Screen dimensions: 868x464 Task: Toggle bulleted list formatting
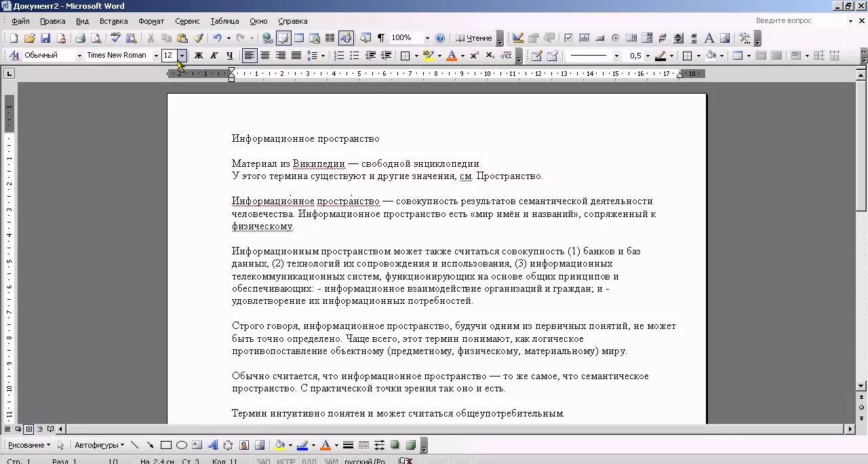click(354, 56)
